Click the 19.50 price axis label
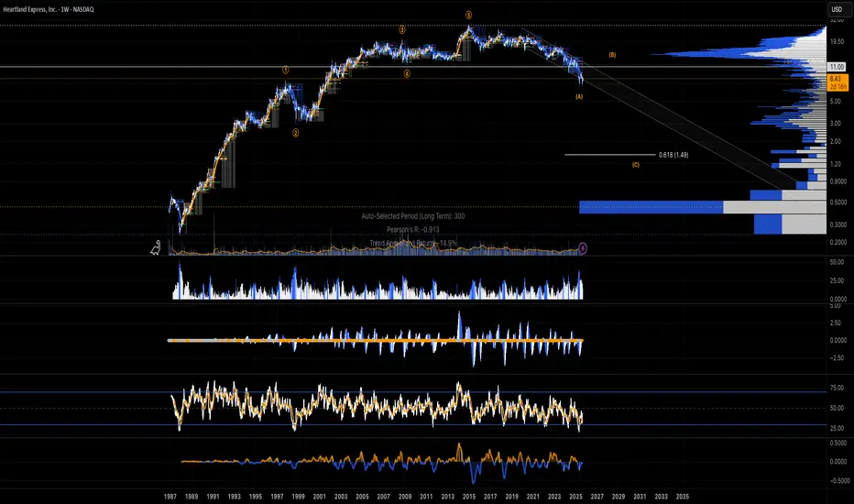 point(836,42)
